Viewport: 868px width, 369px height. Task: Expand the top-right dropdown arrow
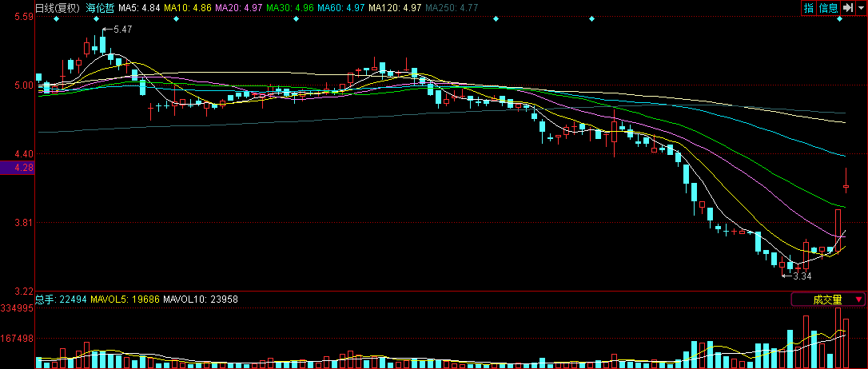(861, 8)
